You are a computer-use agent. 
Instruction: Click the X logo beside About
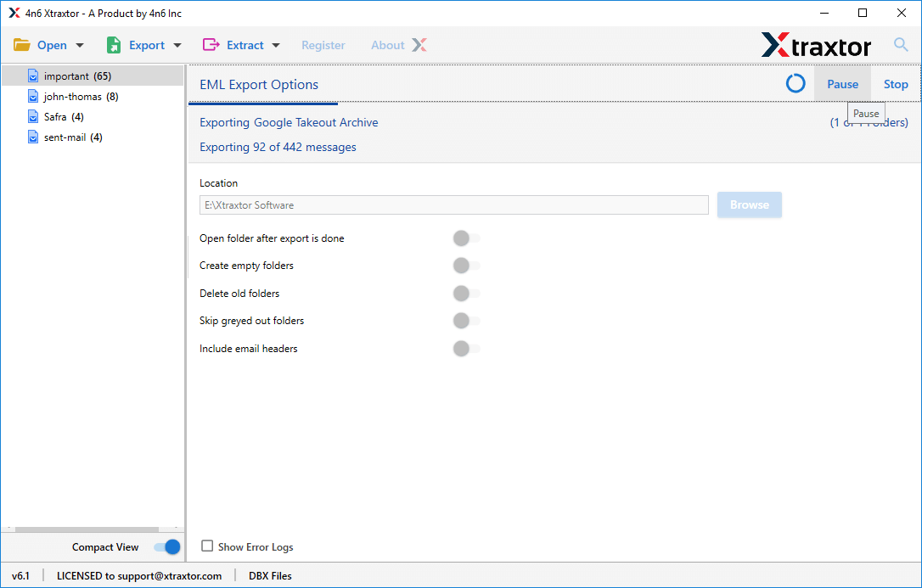point(419,45)
